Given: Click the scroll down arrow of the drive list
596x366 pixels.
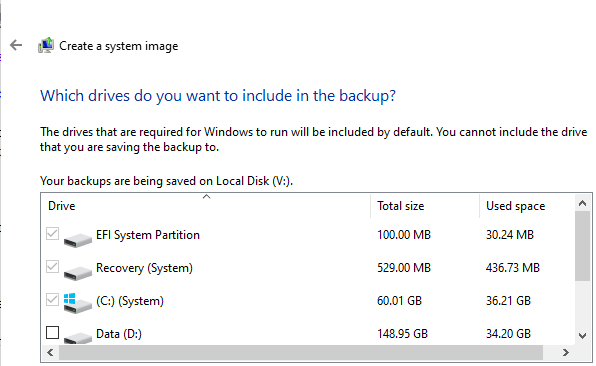Looking at the screenshot, I should [x=582, y=336].
